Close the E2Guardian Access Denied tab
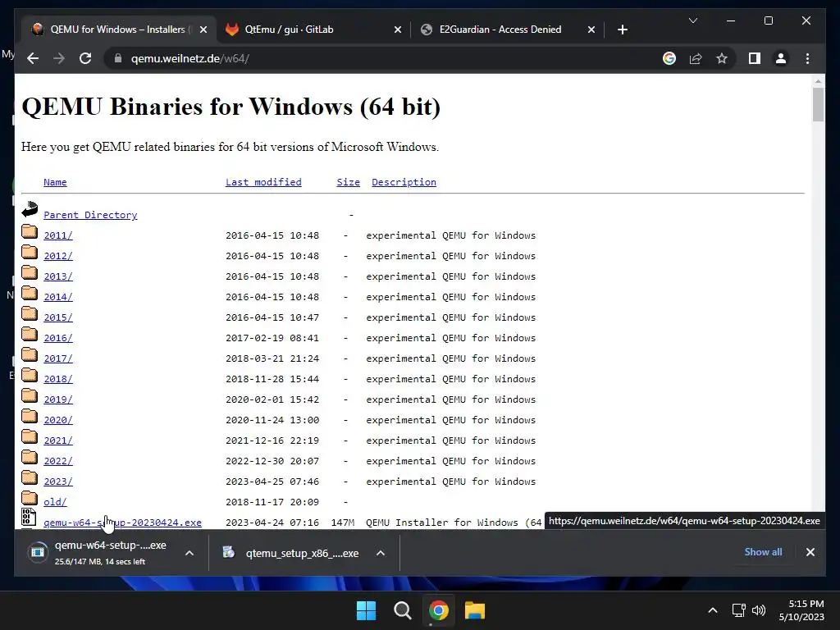 click(591, 30)
